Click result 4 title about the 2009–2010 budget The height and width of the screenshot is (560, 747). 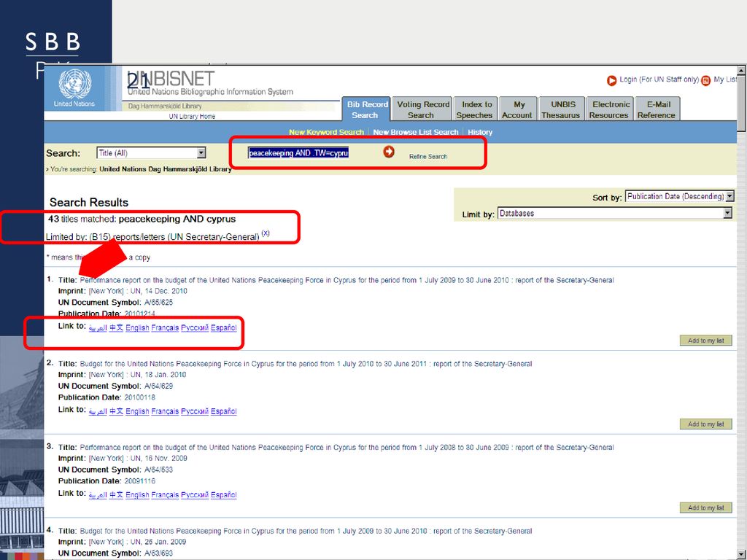tap(306, 531)
